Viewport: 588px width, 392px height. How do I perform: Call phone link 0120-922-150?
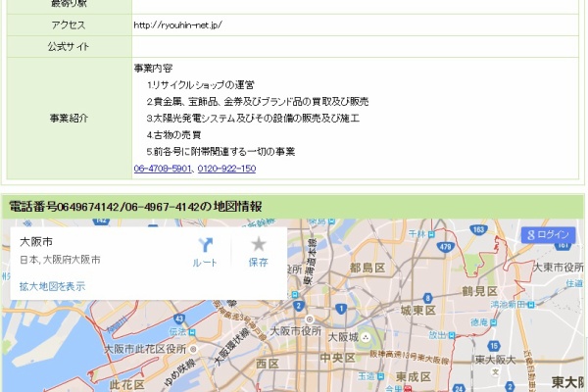(x=226, y=169)
